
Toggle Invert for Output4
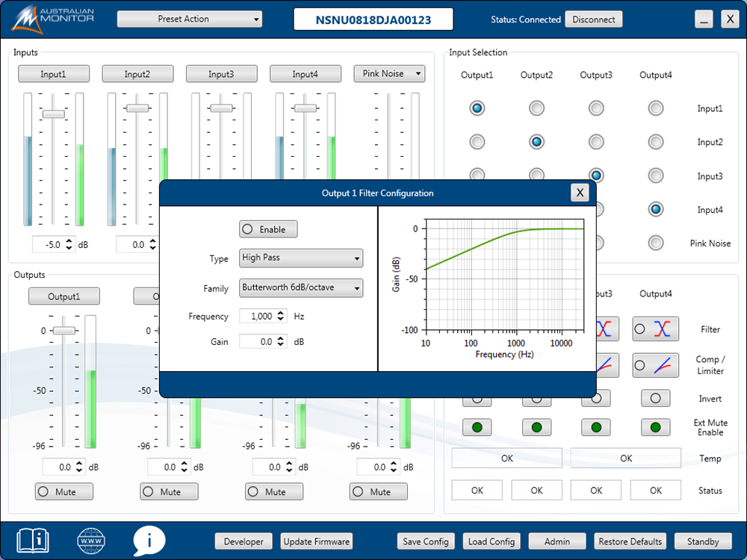coord(655,398)
